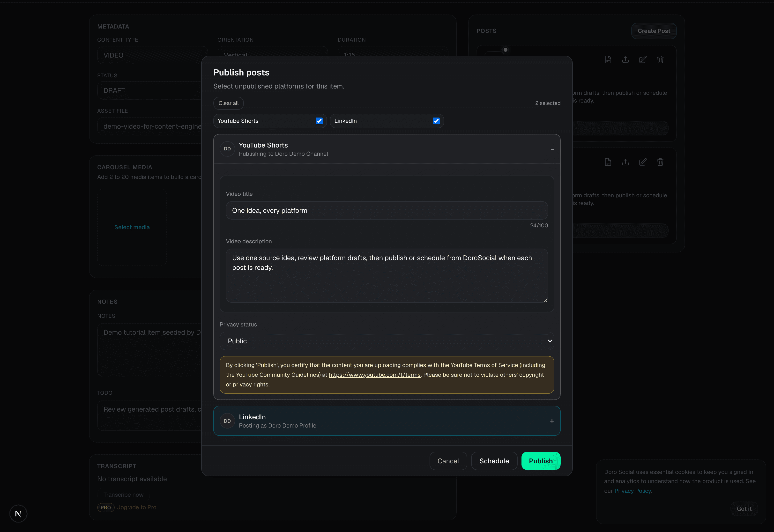Click the Status field showing DRAFT
This screenshot has height=532, width=774.
[149, 91]
